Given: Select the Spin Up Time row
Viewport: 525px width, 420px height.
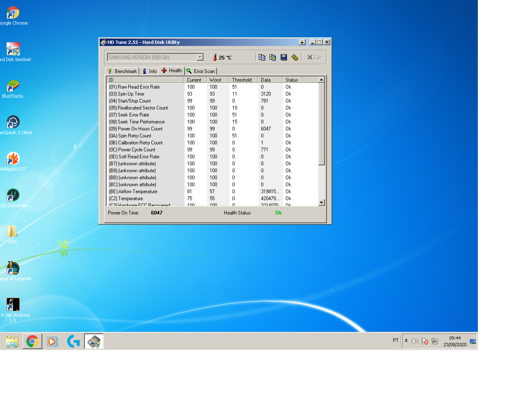Looking at the screenshot, I should pos(212,94).
